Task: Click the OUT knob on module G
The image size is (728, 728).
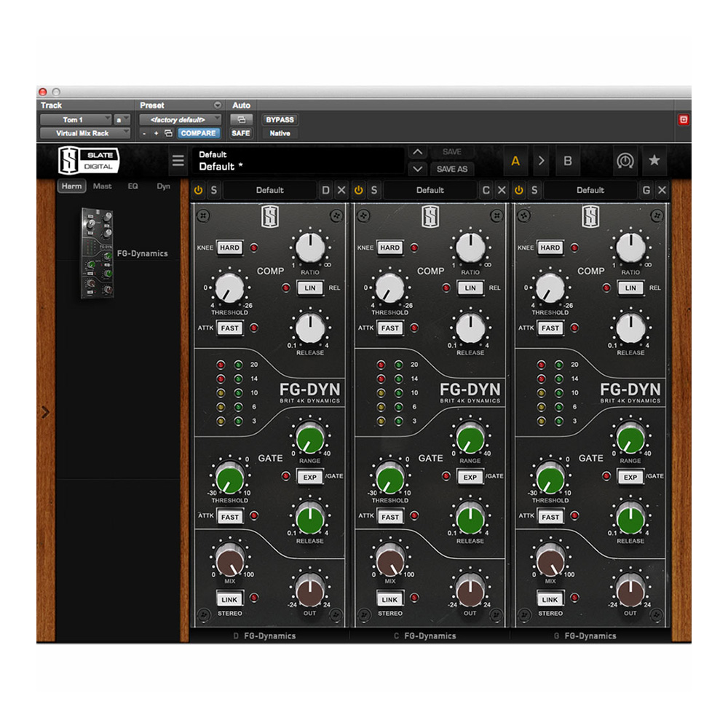Action: 630,591
